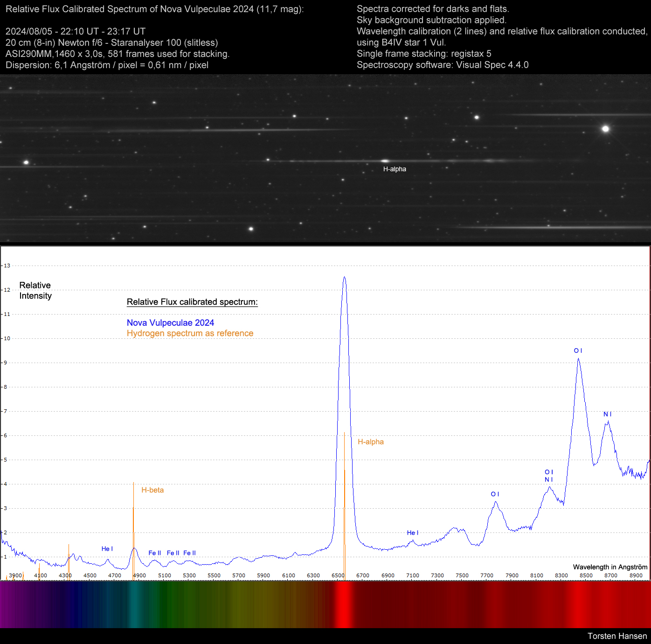651x644 pixels.
Task: Click "Sky background subtraction applied."
Action: pyautogui.click(x=431, y=20)
